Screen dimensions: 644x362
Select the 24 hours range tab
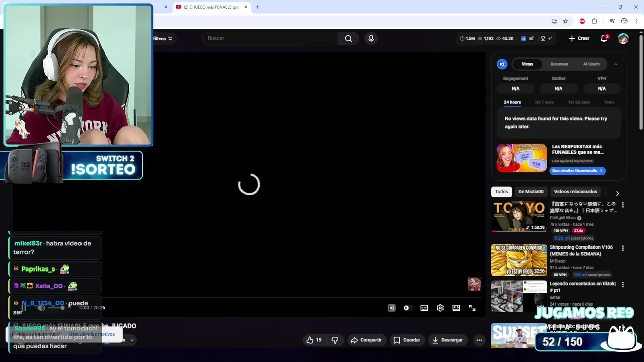pos(512,102)
